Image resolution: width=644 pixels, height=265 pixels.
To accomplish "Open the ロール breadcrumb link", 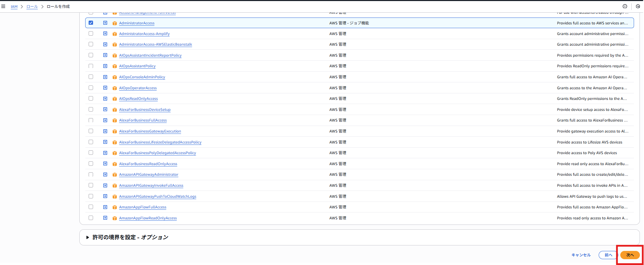I will 32,7.
